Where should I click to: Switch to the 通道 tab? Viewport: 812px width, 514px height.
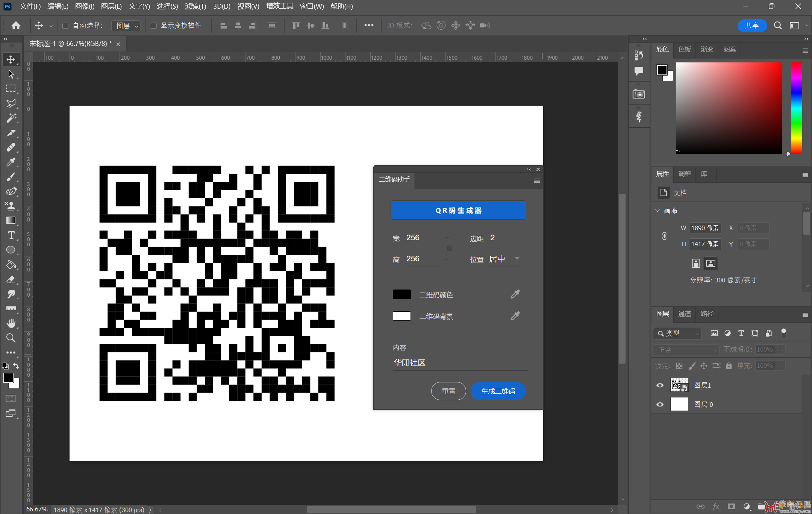(x=684, y=314)
